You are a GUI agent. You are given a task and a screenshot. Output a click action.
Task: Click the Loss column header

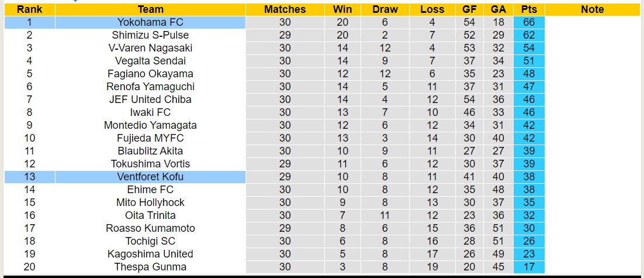[x=432, y=9]
